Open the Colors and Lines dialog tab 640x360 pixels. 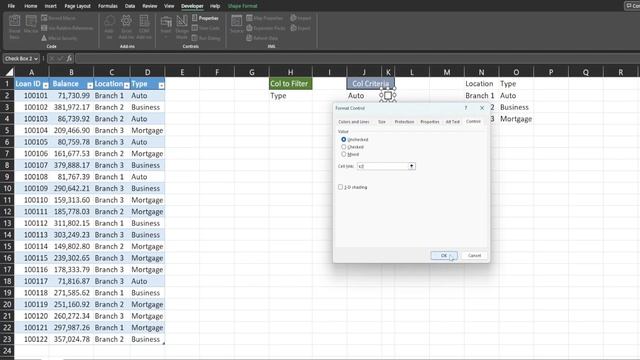point(353,122)
